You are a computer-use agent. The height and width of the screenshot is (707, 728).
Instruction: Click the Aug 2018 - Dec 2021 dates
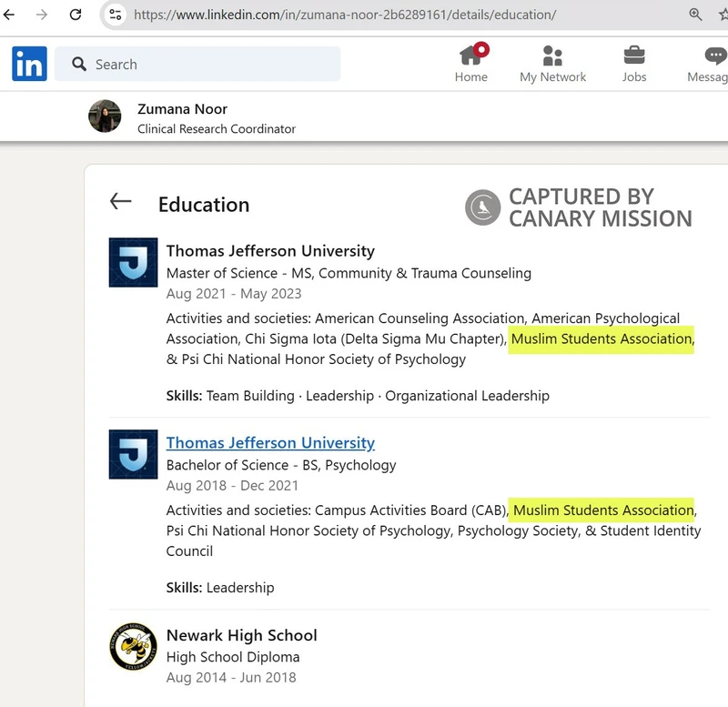[x=232, y=485]
